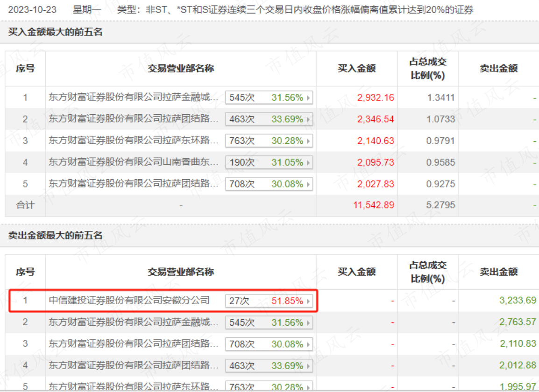Open 拉萨团结路 branch link in sell table row 3
The width and height of the screenshot is (539, 392).
click(134, 344)
